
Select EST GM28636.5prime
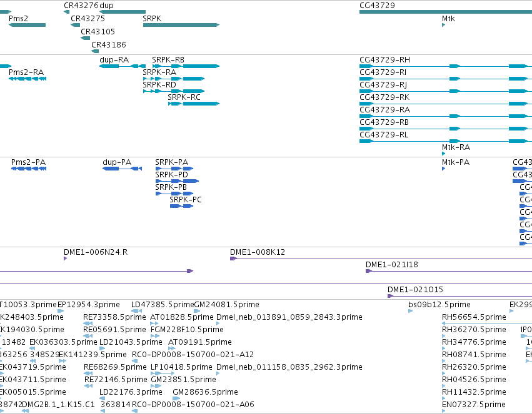click(x=176, y=398)
